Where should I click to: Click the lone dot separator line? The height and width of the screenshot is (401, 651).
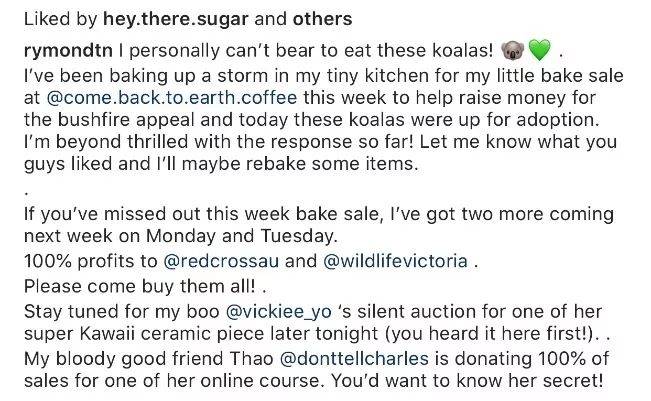(27, 192)
